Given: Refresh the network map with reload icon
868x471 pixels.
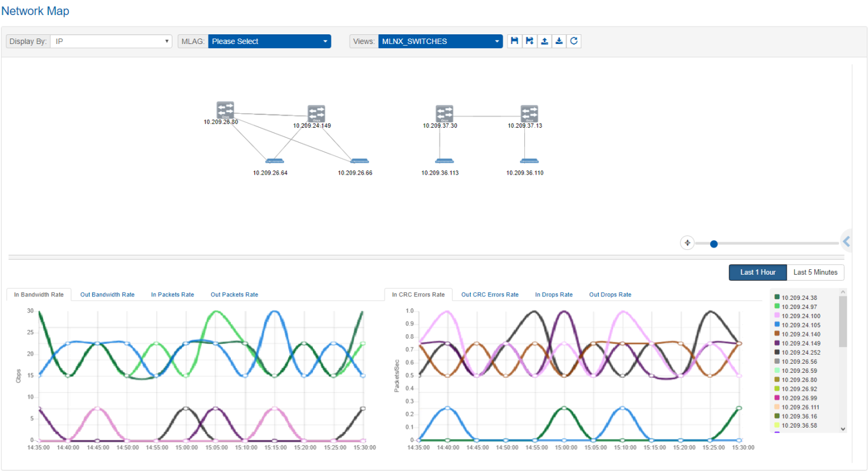Looking at the screenshot, I should point(574,41).
